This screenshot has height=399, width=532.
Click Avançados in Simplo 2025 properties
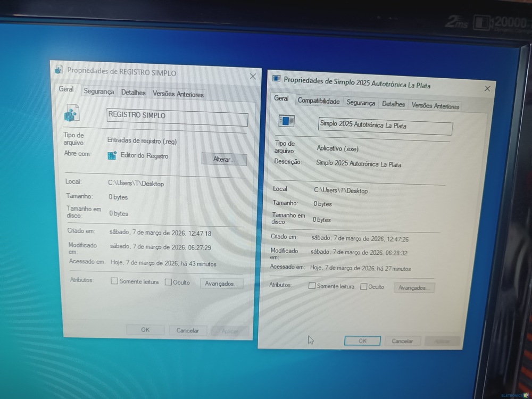pyautogui.click(x=414, y=288)
